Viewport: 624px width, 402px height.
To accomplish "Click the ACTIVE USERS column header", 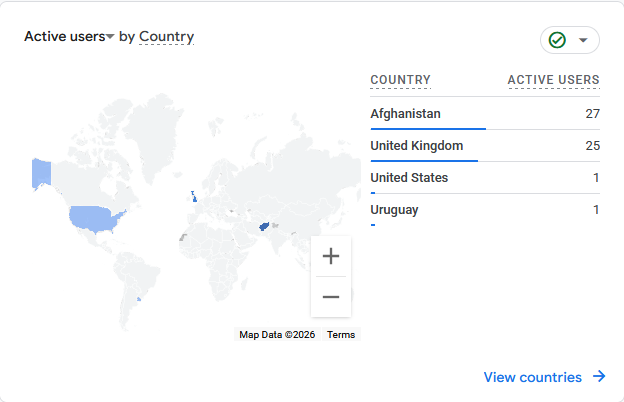I will tap(554, 80).
